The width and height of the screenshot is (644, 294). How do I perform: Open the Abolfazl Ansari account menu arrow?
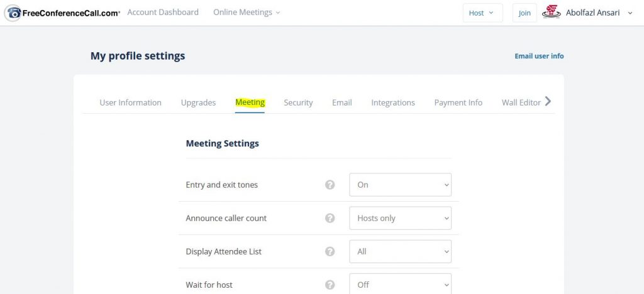pos(630,13)
